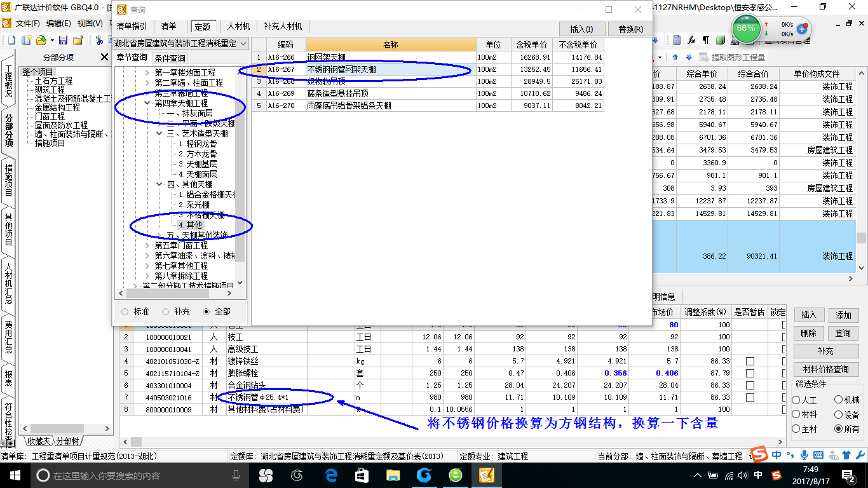This screenshot has height=488, width=868.
Task: Open Microsoft Edge from taskbar
Action: (x=330, y=475)
